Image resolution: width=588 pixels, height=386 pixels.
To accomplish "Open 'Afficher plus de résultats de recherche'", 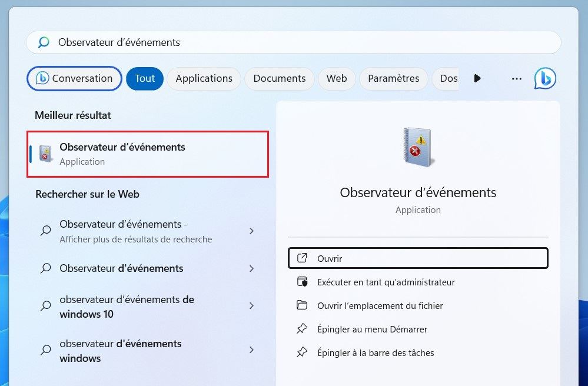I will 135,231.
